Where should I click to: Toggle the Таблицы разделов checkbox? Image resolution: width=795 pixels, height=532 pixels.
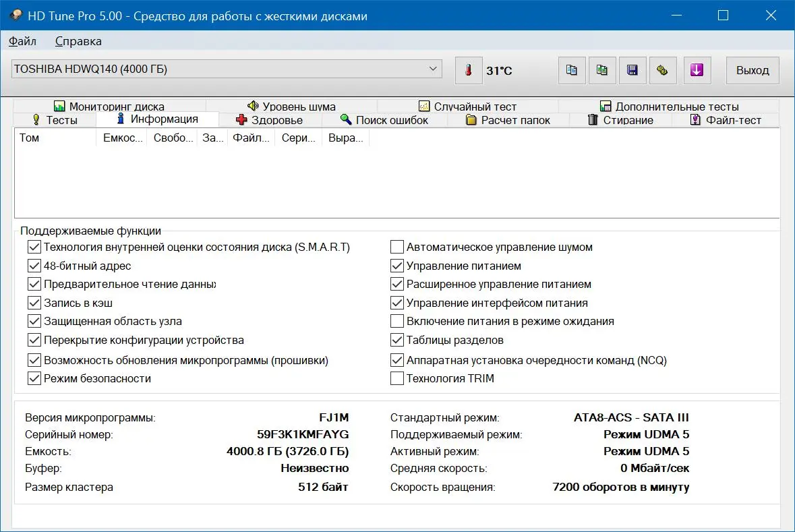click(397, 340)
